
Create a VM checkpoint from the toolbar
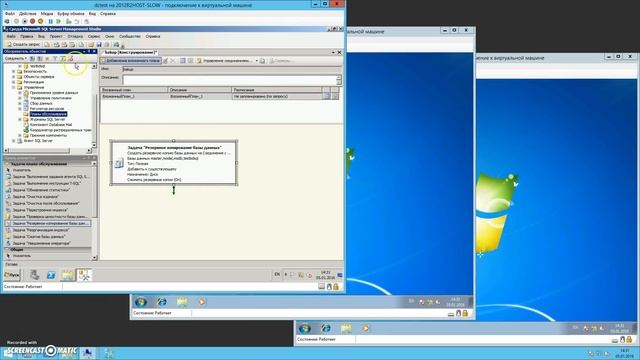point(69,21)
